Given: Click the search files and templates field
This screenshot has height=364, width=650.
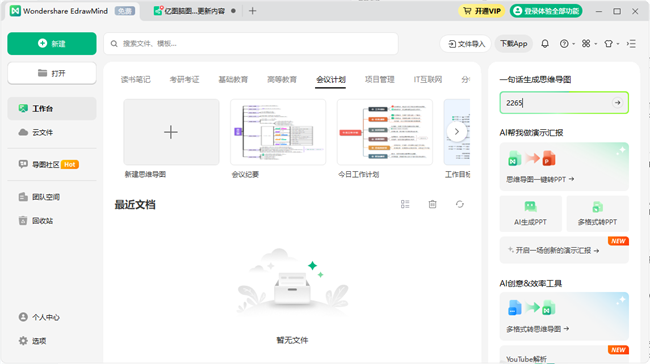Looking at the screenshot, I should [251, 44].
